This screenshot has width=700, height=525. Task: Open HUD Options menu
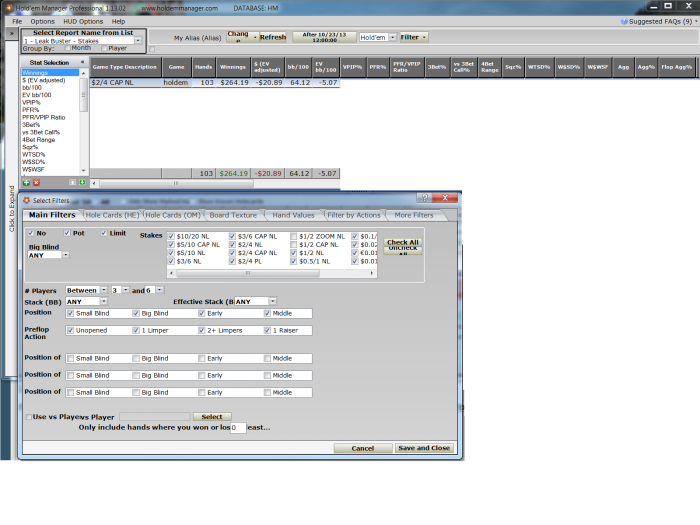83,21
